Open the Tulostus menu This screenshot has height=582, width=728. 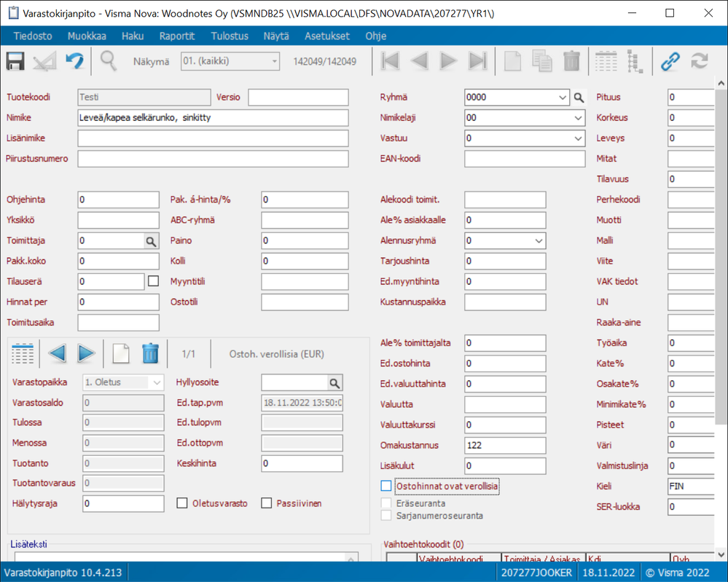point(230,36)
